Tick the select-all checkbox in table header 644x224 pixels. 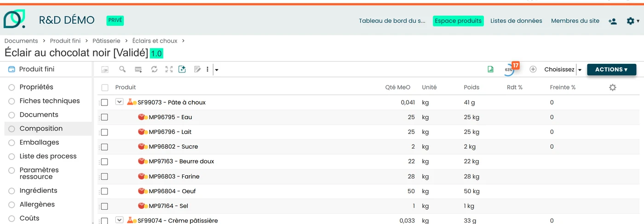click(x=105, y=87)
